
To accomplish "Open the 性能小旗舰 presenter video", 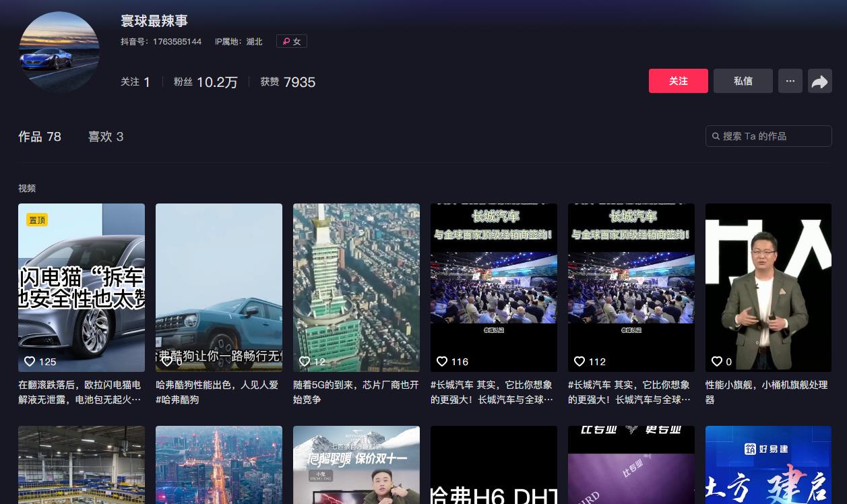I will (x=769, y=288).
